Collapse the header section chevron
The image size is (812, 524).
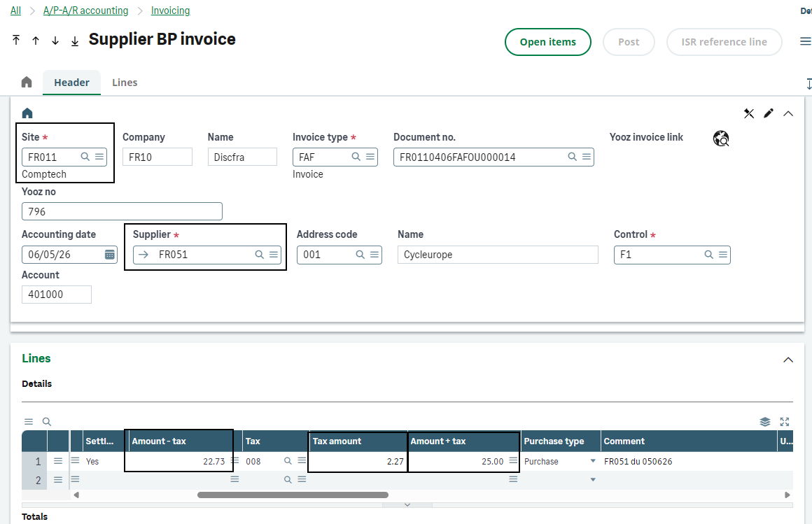[788, 113]
